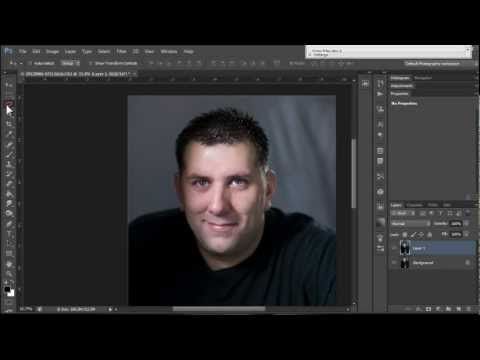This screenshot has height=360, width=480.
Task: Open the Auto-Select Group dropdown
Action: [70, 63]
